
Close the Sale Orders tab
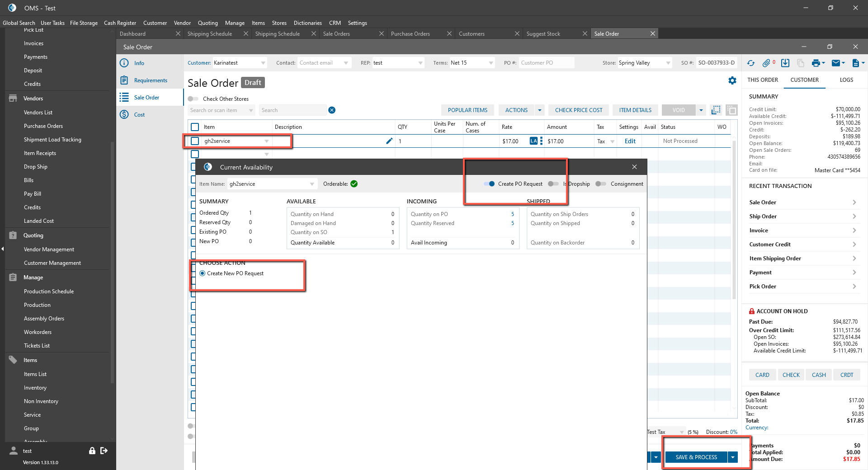(382, 34)
